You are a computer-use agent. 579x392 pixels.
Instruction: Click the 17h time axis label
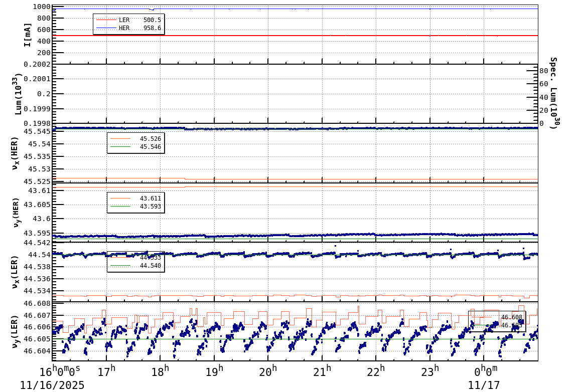[106, 372]
